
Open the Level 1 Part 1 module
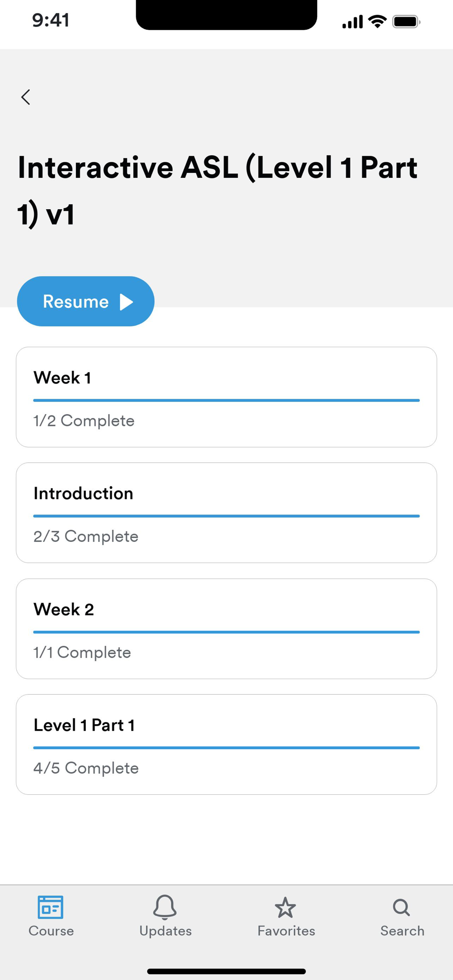226,744
